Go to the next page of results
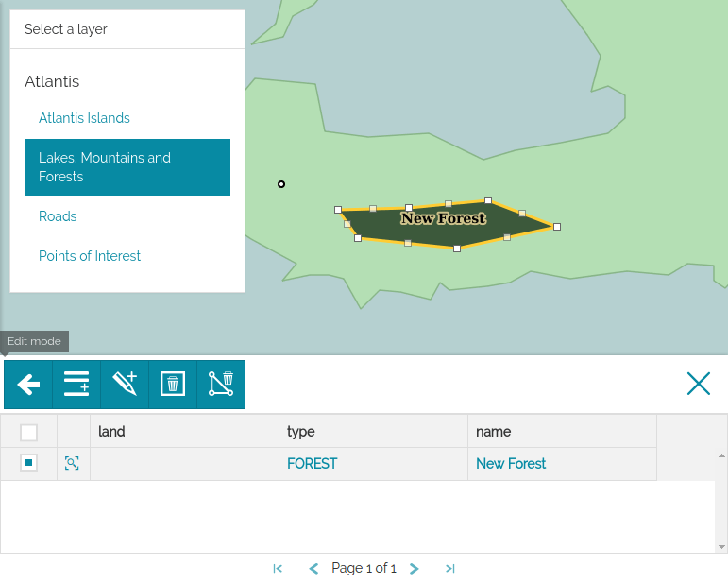Image resolution: width=728 pixels, height=584 pixels. 415,569
